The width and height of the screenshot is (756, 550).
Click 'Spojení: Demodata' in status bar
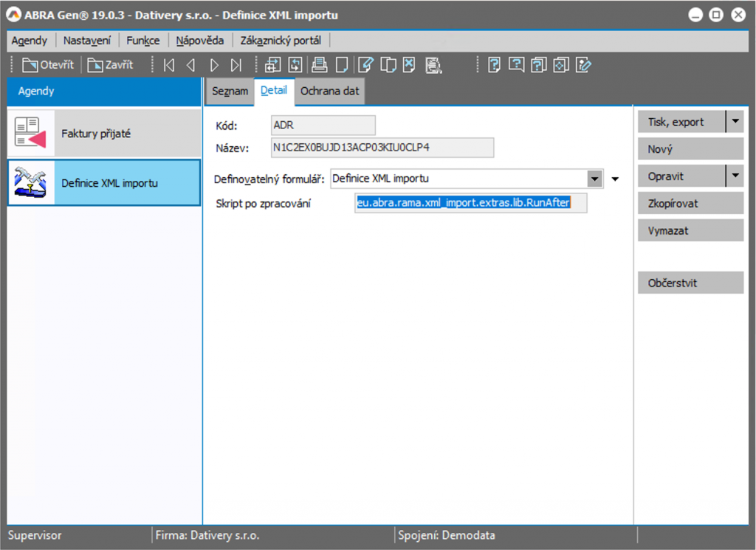447,535
